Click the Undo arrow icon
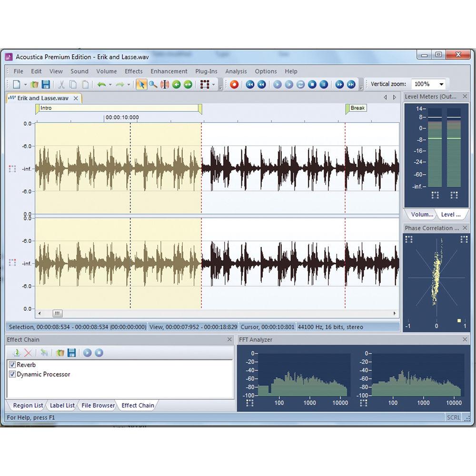476x476 pixels. pyautogui.click(x=101, y=84)
